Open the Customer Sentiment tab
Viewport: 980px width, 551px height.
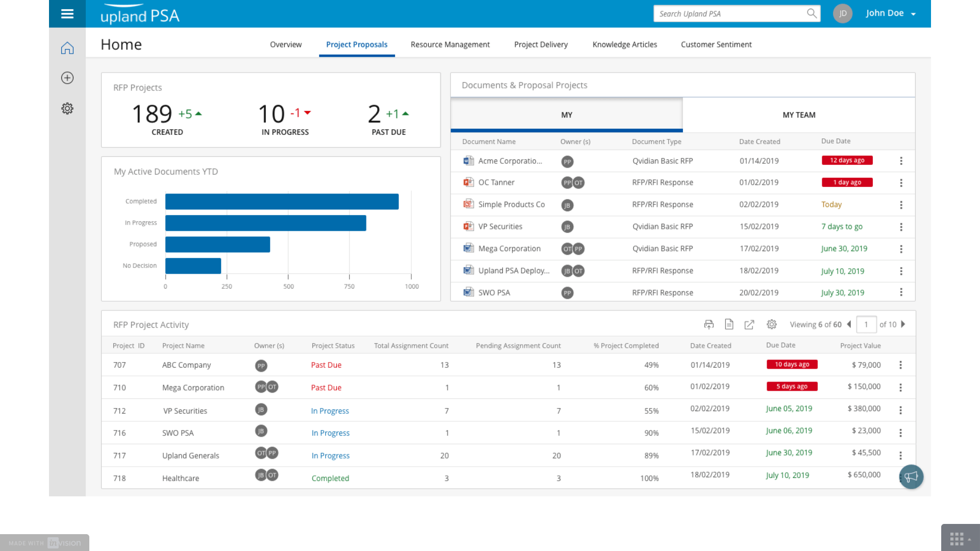tap(716, 44)
